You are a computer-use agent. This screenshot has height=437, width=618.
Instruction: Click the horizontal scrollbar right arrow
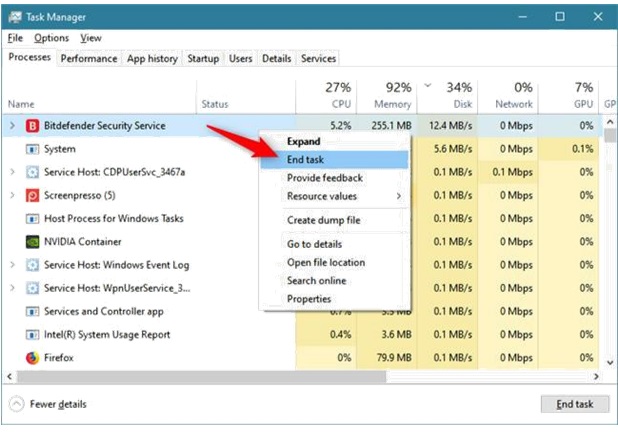pos(596,377)
